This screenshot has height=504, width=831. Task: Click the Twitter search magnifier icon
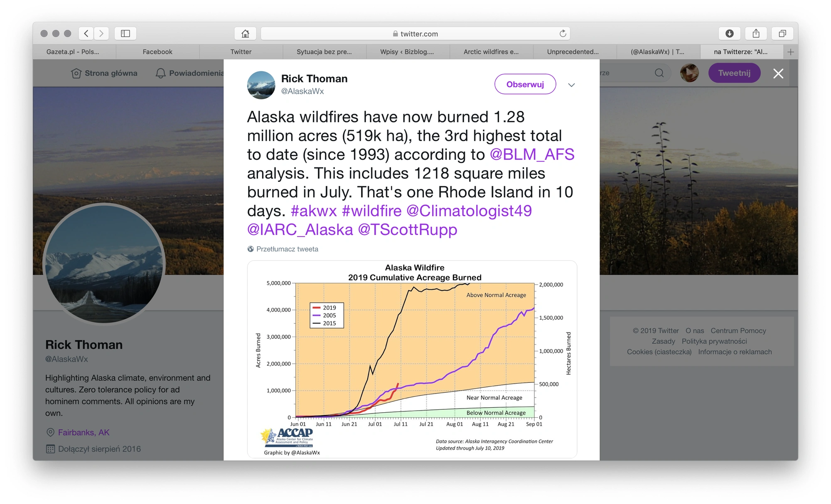659,73
